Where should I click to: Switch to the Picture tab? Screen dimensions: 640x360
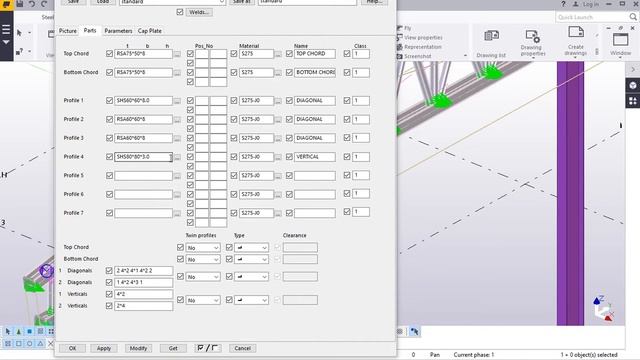pos(68,31)
